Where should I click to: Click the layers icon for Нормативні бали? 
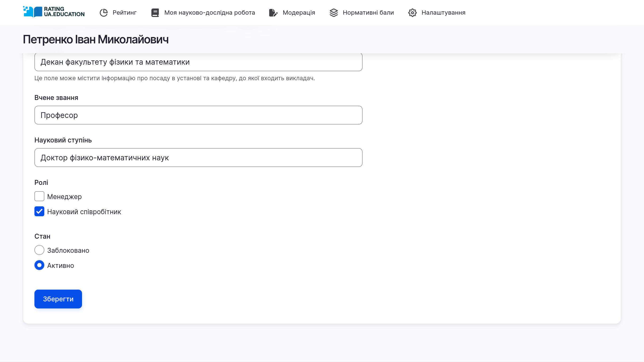tap(334, 12)
